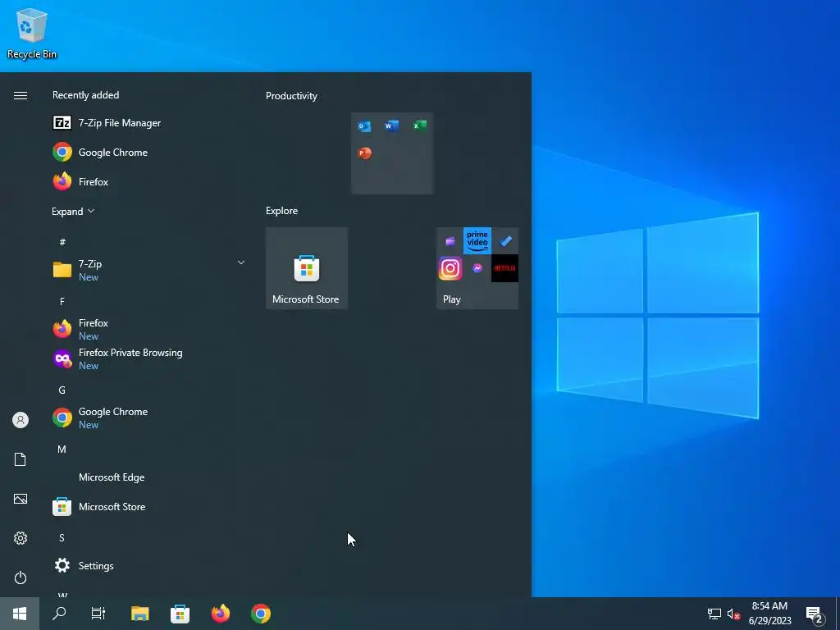Click the G letter header
840x630 pixels.
pyautogui.click(x=62, y=390)
